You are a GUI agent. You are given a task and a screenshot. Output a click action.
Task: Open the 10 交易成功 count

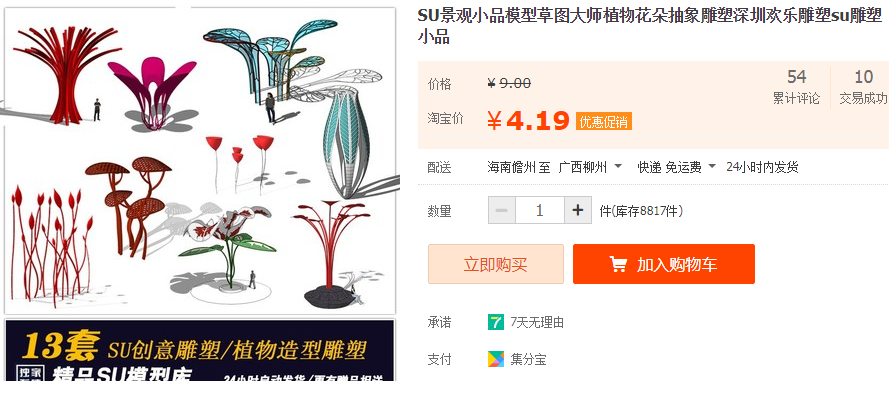coord(863,87)
